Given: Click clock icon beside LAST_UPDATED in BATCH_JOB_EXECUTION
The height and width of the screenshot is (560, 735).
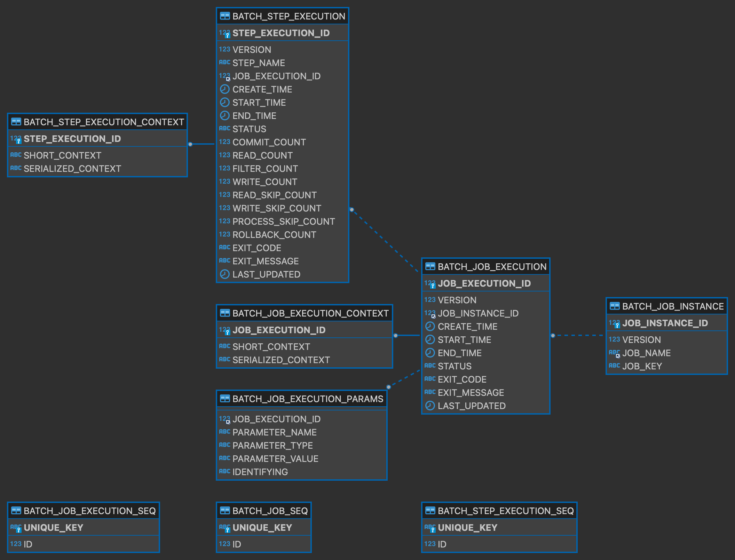Looking at the screenshot, I should click(430, 406).
